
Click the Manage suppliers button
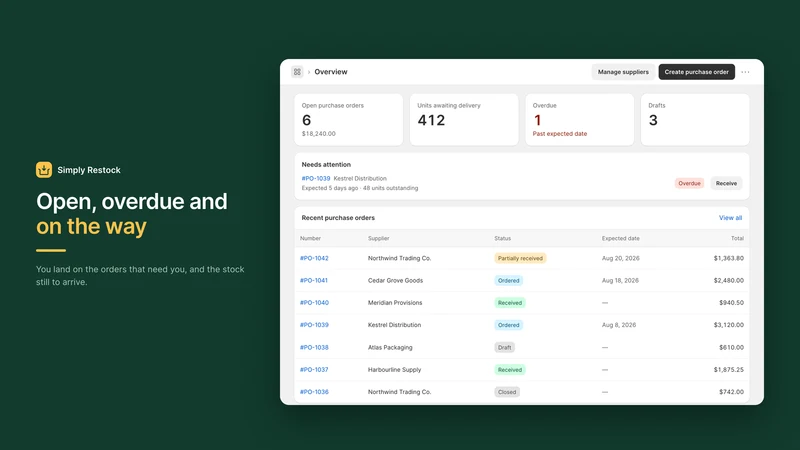[623, 72]
